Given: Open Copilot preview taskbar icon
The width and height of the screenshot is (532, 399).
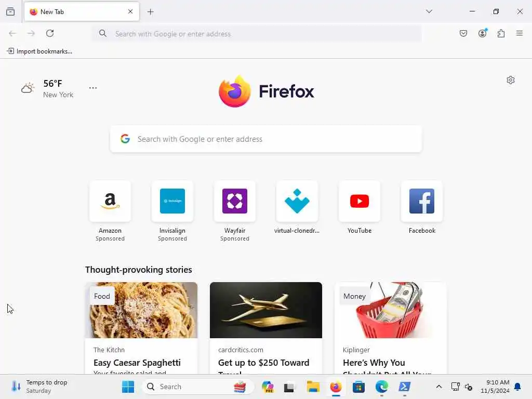Looking at the screenshot, I should (x=268, y=387).
